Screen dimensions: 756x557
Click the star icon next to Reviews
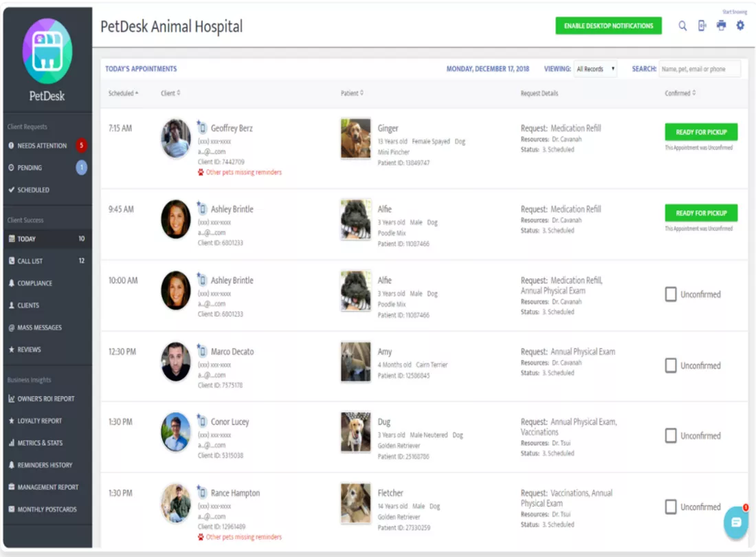[12, 349]
